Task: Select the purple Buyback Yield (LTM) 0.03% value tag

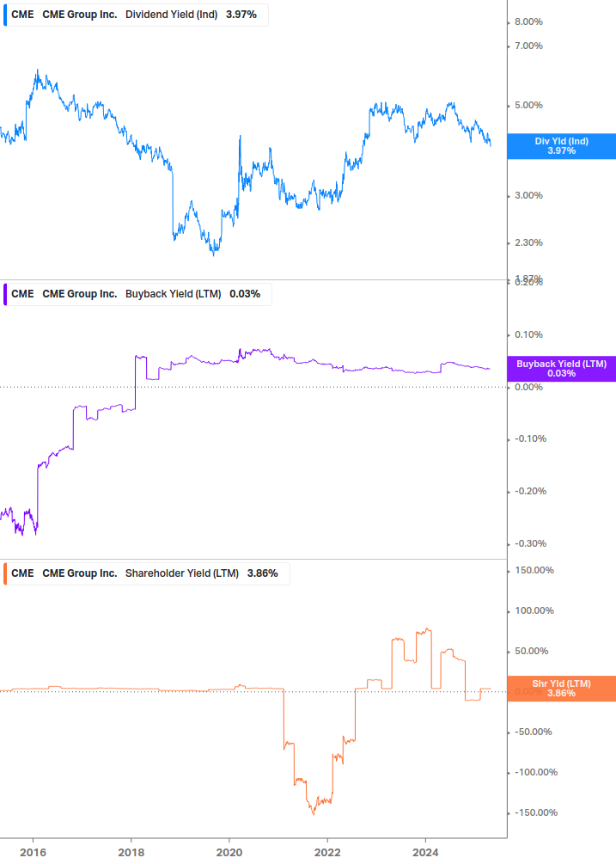Action: (562, 369)
